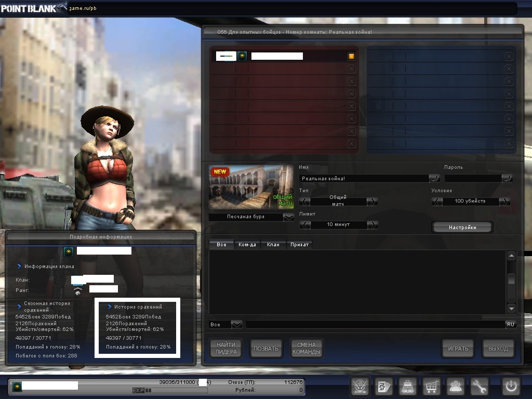Open options via the wrench icon
Screen dimensions: 532x399
pyautogui.click(x=479, y=386)
